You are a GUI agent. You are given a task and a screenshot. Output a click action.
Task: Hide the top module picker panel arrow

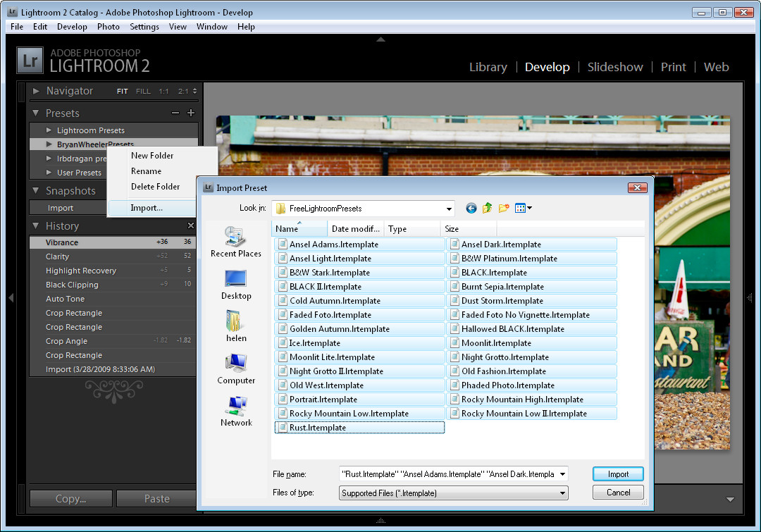[380, 39]
